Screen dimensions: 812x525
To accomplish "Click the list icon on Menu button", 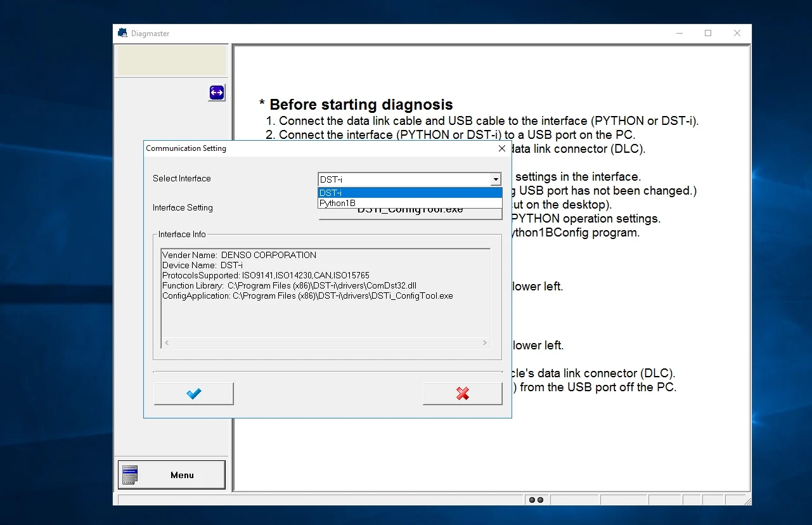I will [130, 475].
